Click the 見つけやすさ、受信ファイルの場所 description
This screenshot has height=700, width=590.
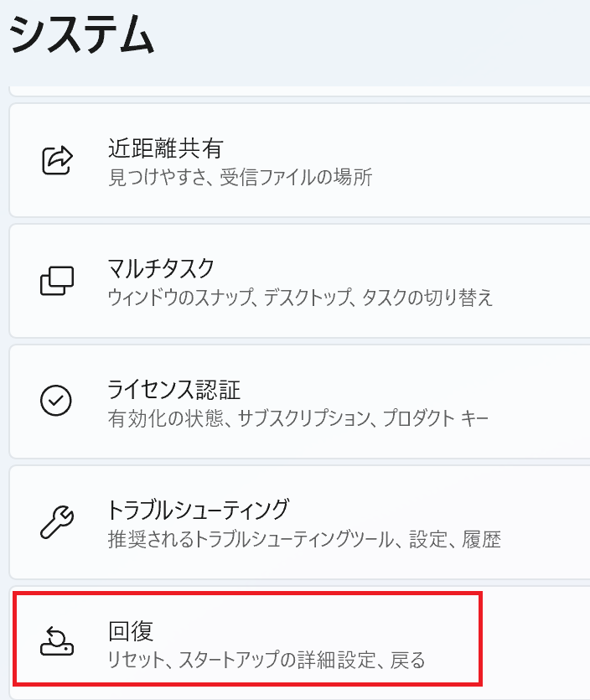tap(240, 177)
